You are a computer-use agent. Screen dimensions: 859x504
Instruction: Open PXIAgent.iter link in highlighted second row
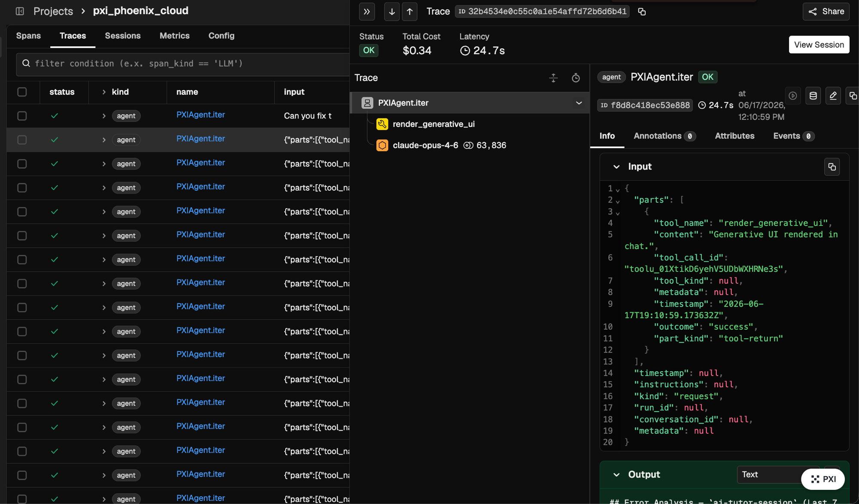[201, 139]
